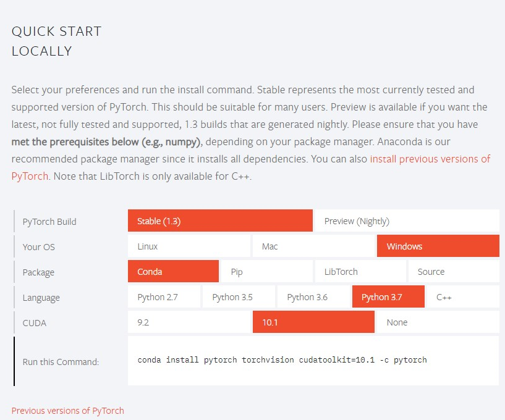The image size is (505, 420).
Task: Pick Mac as the operating system
Action: pyautogui.click(x=313, y=246)
